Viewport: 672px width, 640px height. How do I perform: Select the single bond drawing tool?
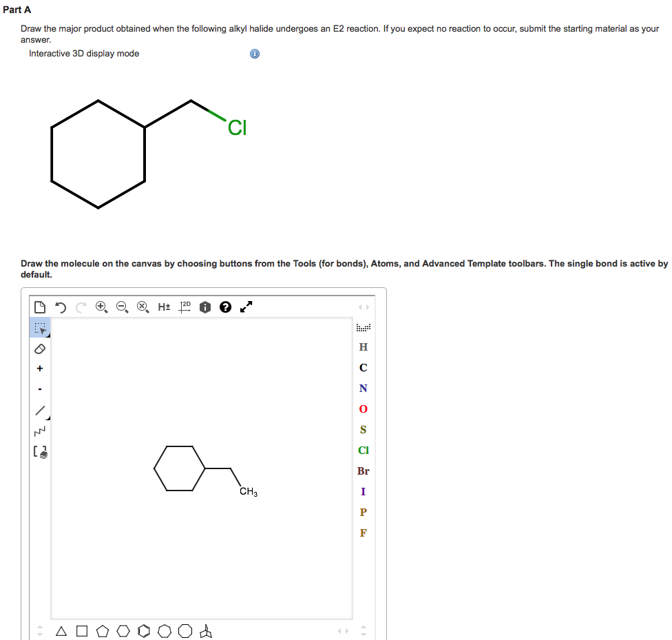[x=39, y=409]
